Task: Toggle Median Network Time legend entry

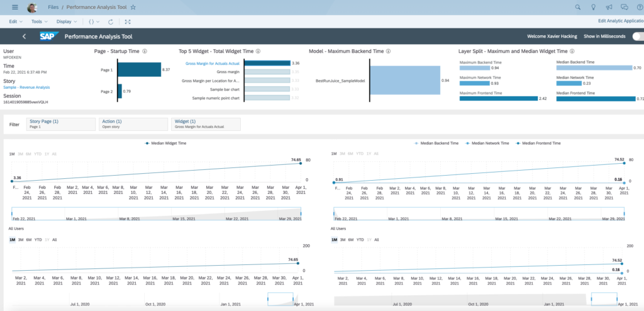Action: (487, 143)
